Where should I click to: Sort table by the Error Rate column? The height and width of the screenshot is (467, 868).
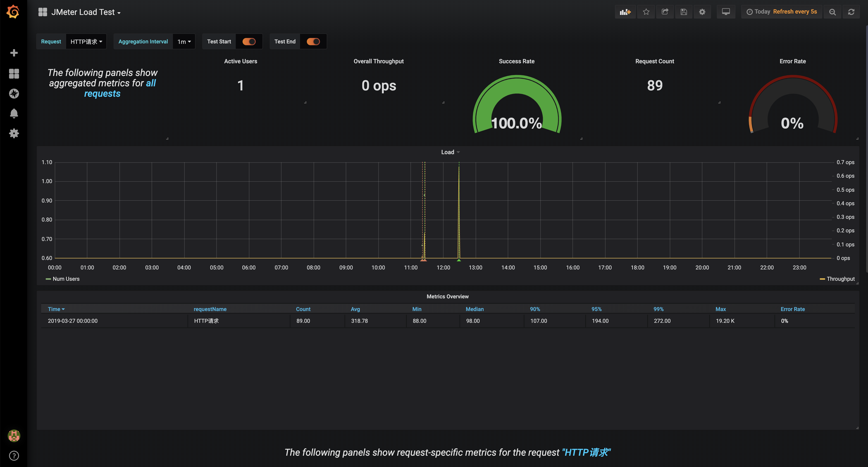[x=792, y=309]
